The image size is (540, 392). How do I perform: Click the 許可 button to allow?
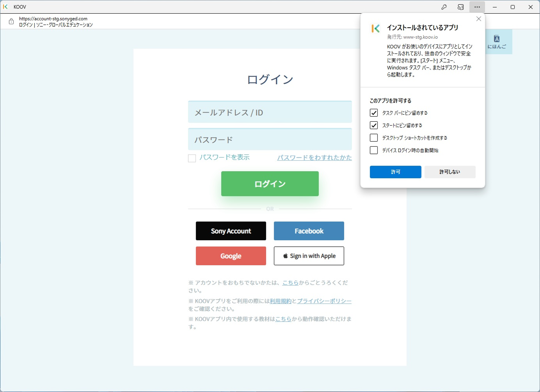tap(395, 172)
